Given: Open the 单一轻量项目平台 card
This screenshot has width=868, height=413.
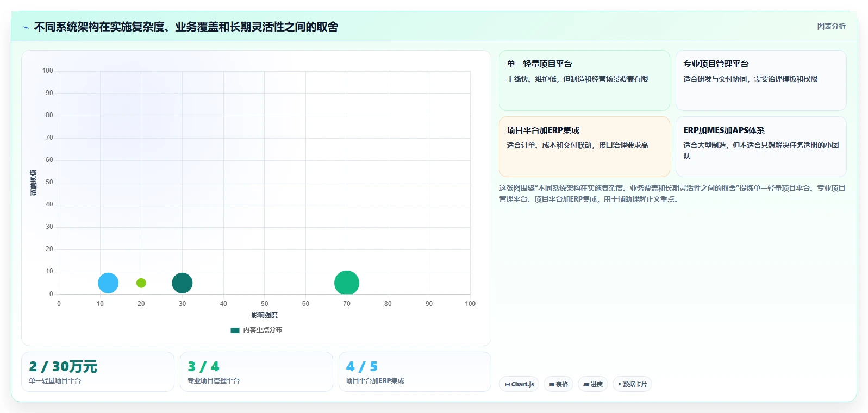Looking at the screenshot, I should 584,80.
